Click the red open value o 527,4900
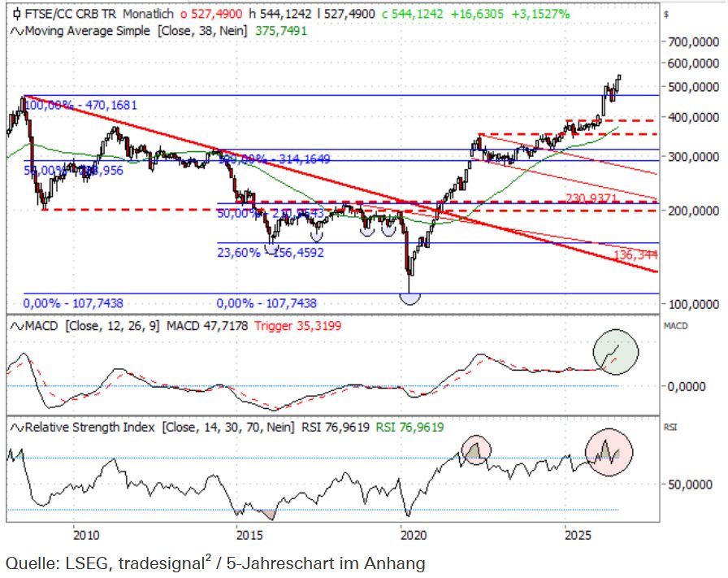Image resolution: width=728 pixels, height=578 pixels. point(211,14)
